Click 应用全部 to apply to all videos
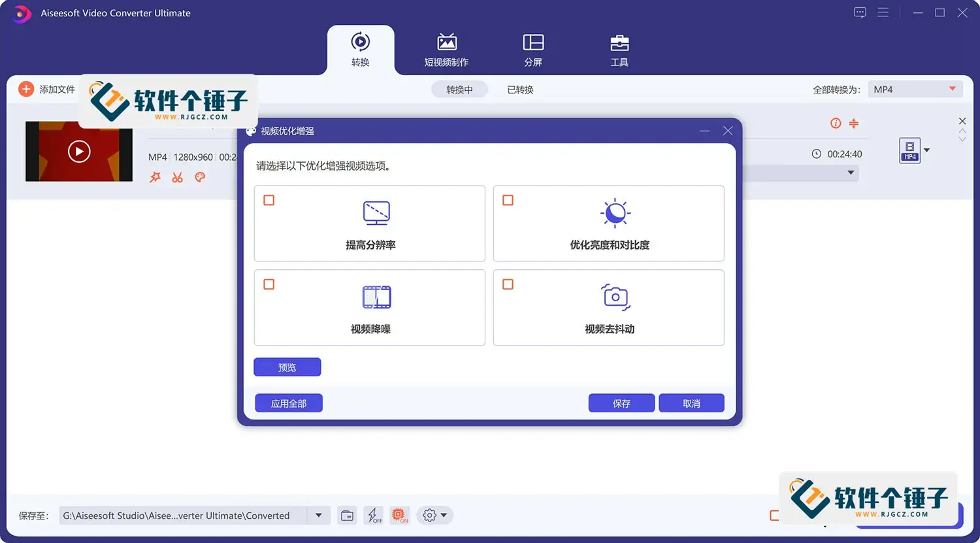 pyautogui.click(x=288, y=403)
